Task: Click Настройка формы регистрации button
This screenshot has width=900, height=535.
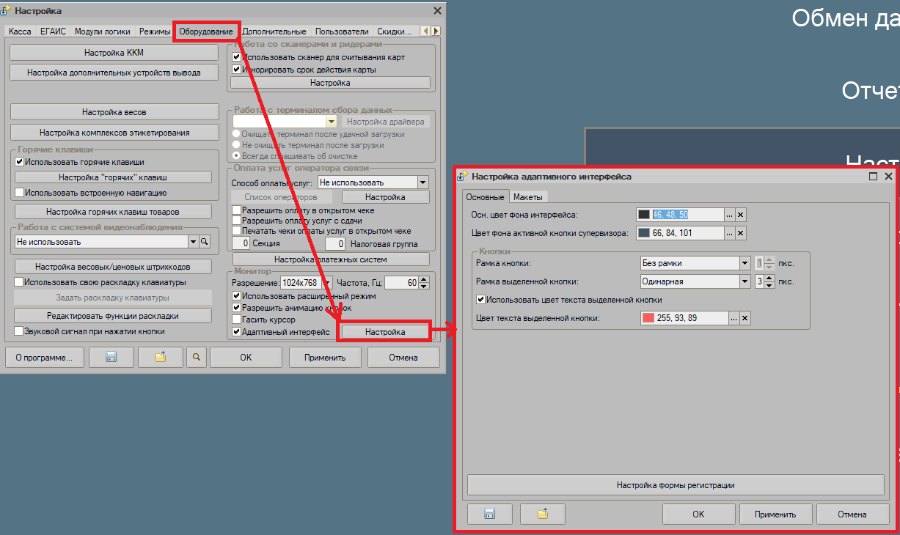Action: click(676, 485)
